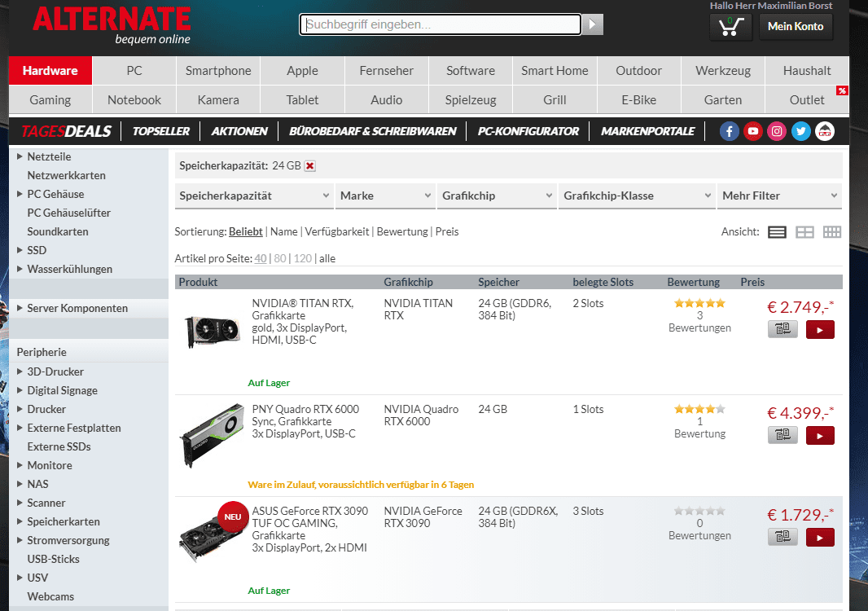Expand the Server Komponenten category
868x611 pixels.
point(20,308)
